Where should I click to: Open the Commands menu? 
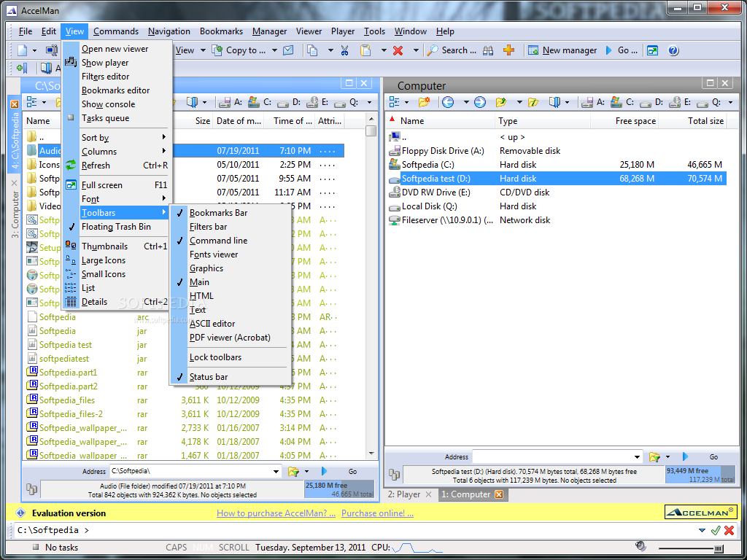point(116,31)
